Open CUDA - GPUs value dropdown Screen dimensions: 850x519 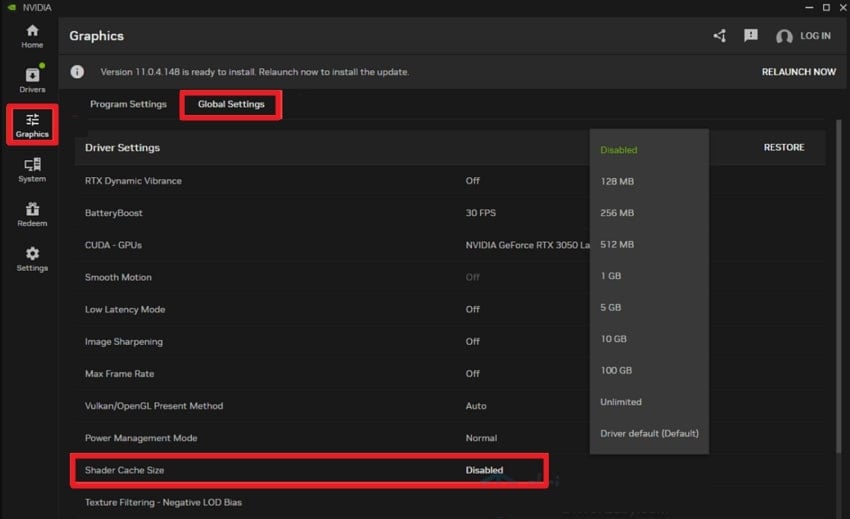coord(527,245)
